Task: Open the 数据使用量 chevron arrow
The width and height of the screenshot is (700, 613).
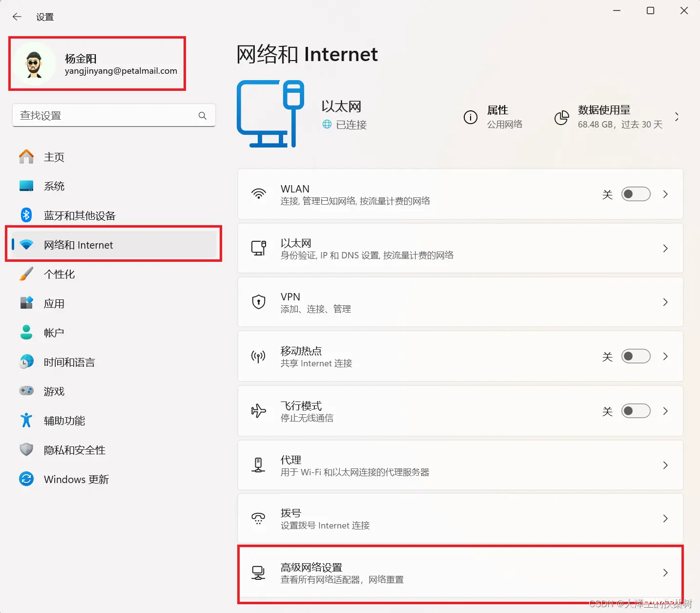Action: click(677, 117)
